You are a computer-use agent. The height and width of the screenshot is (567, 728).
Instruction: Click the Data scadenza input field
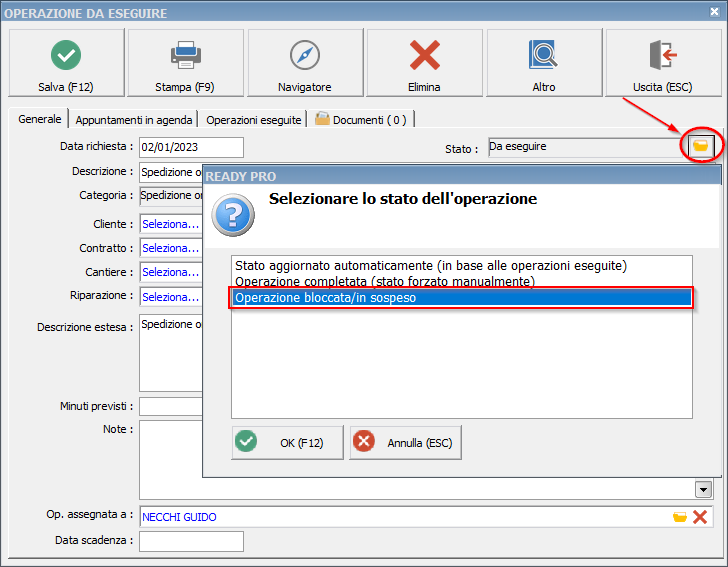[191, 541]
